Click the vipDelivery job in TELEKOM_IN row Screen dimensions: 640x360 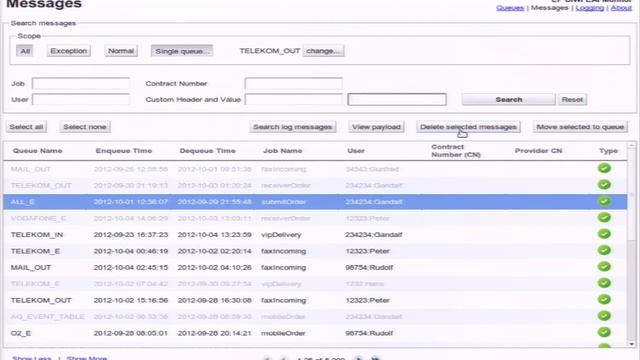pyautogui.click(x=281, y=235)
